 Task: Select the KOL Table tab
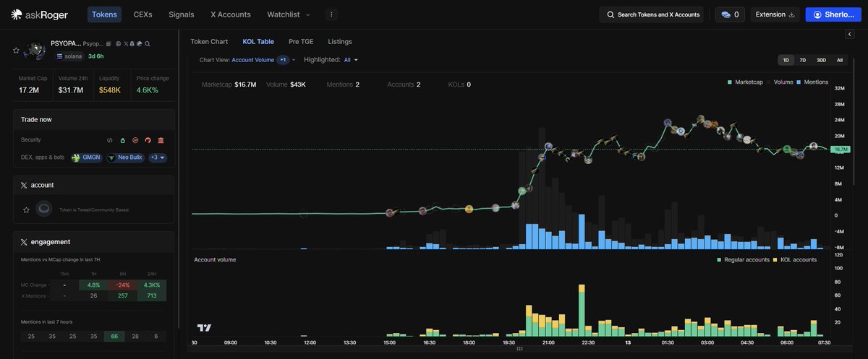(x=258, y=42)
